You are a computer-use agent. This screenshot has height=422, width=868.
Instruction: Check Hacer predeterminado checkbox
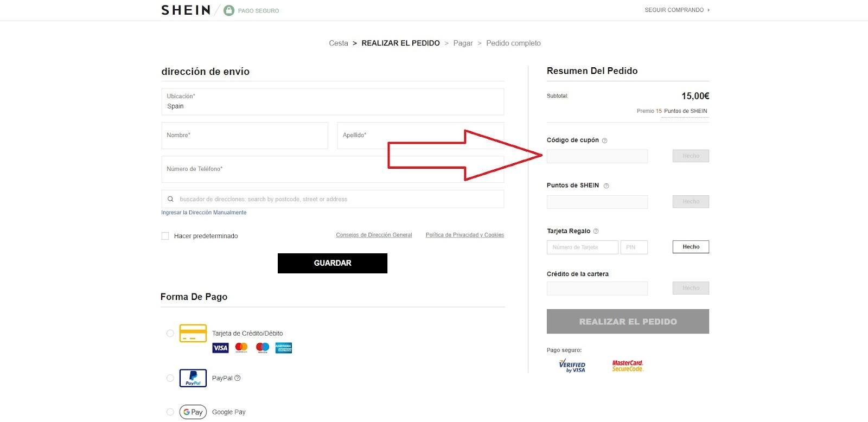pos(165,236)
